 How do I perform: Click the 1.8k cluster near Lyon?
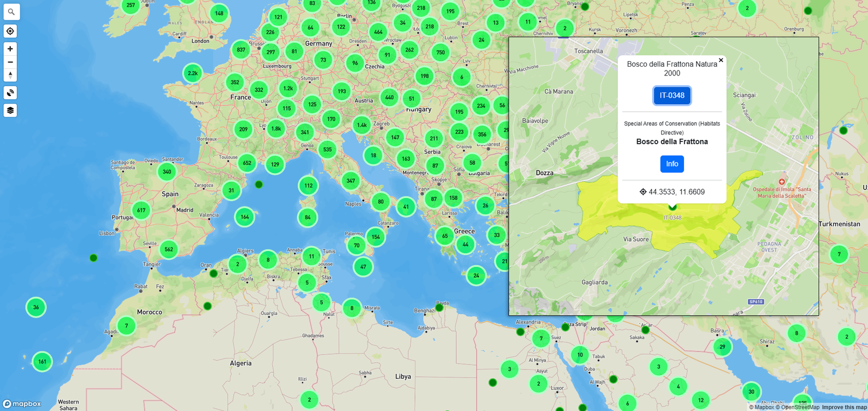pos(276,129)
